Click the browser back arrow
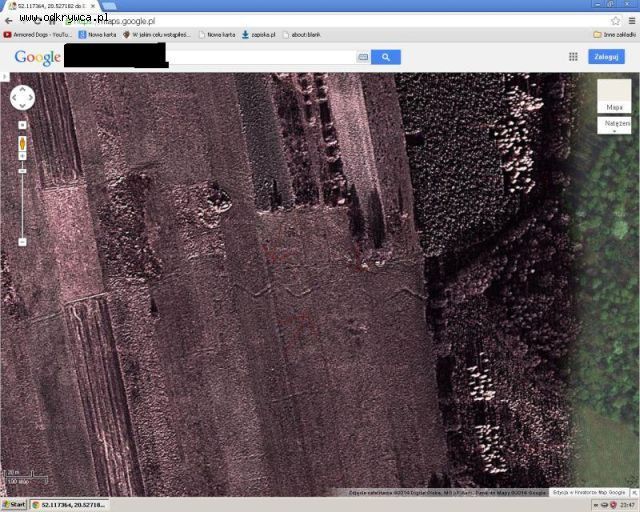Viewport: 640px width, 512px height. point(8,21)
